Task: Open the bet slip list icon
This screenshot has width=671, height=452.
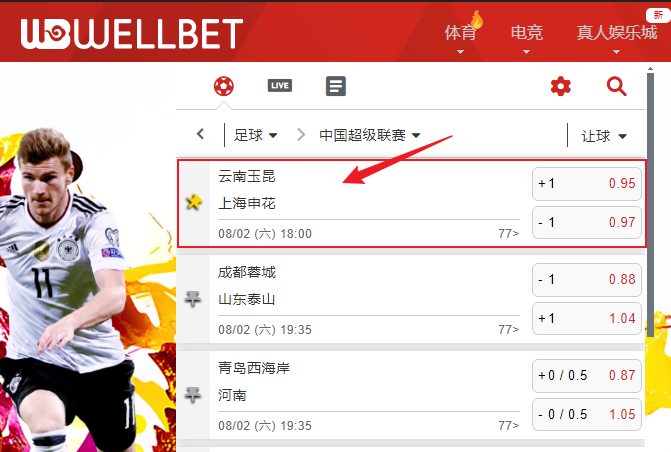Action: [336, 86]
